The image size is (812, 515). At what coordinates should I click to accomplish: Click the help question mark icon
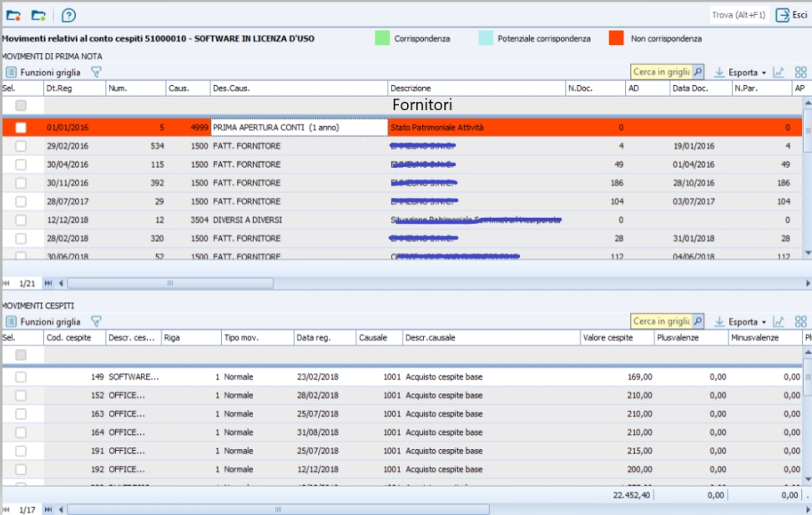coord(68,15)
